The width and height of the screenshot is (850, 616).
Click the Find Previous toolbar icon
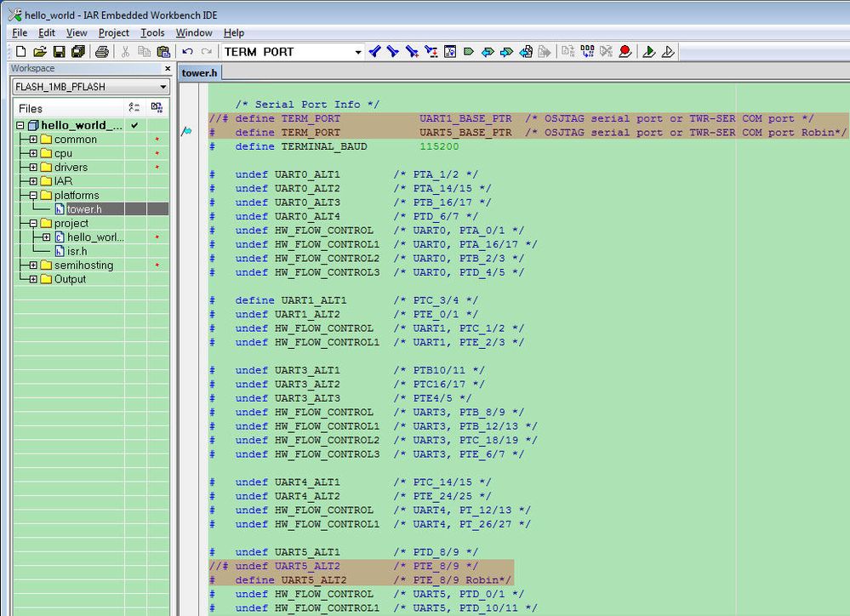(374, 52)
